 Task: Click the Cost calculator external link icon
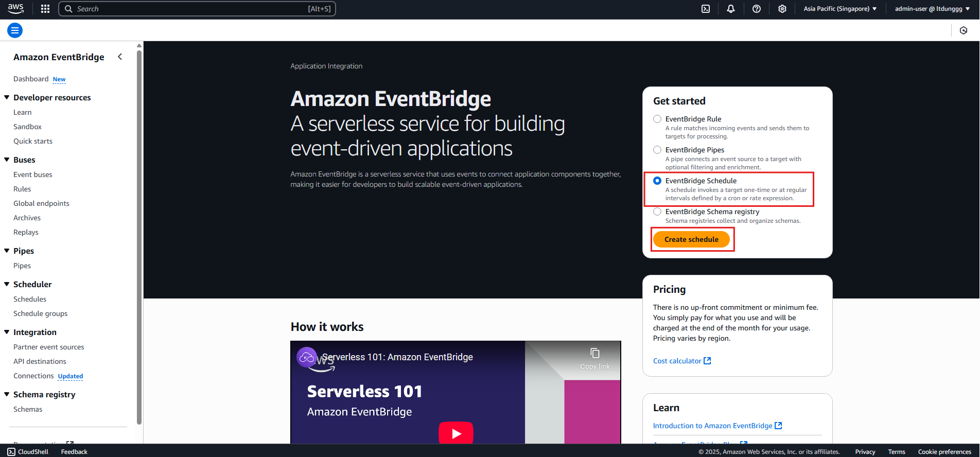pyautogui.click(x=707, y=361)
